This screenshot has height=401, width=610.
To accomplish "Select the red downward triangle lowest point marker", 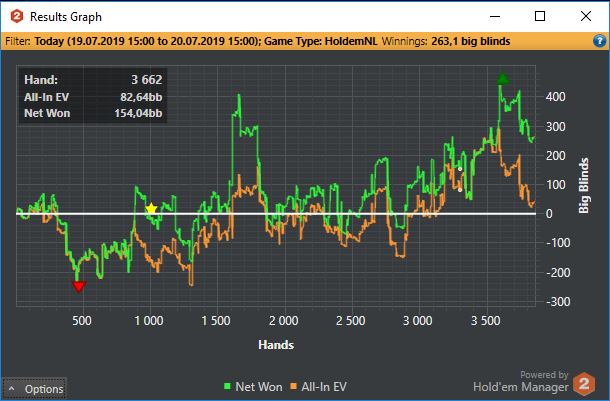I will (x=79, y=287).
